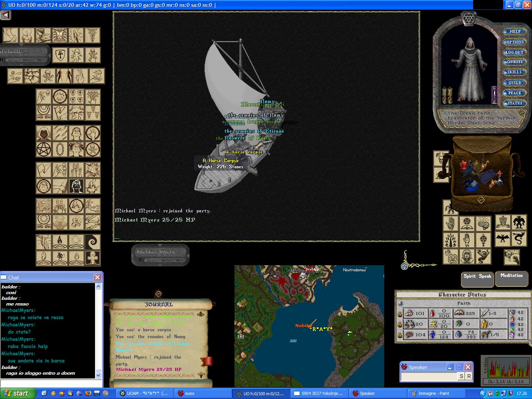Click the hand holding flame Fireball icon
The height and width of the screenshot is (399, 532).
pyautogui.click(x=97, y=76)
